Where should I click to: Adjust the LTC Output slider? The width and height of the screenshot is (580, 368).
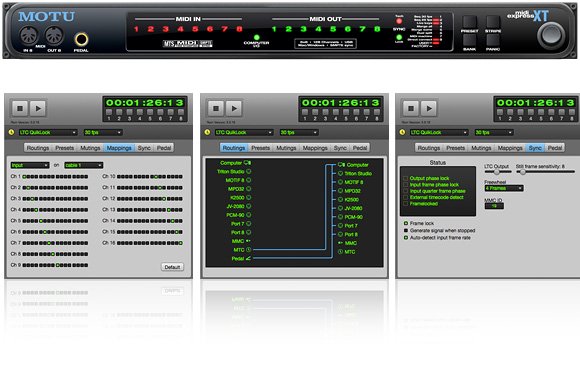(x=498, y=172)
